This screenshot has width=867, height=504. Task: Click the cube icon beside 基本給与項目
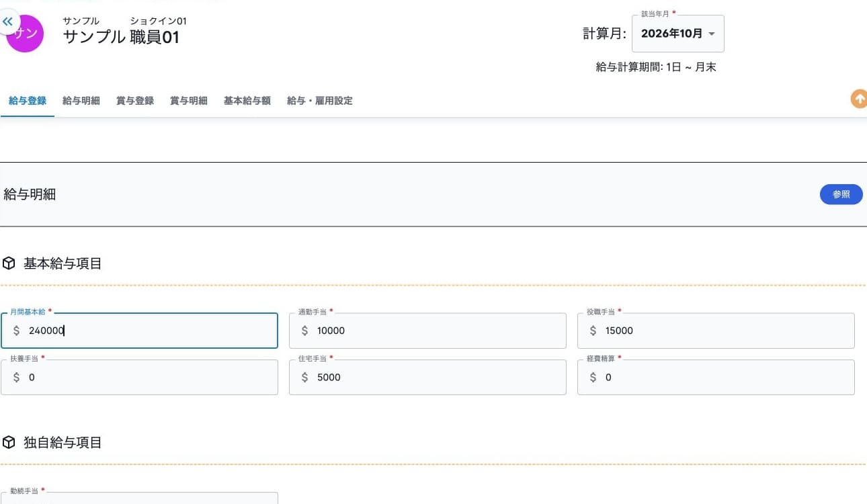(x=9, y=263)
